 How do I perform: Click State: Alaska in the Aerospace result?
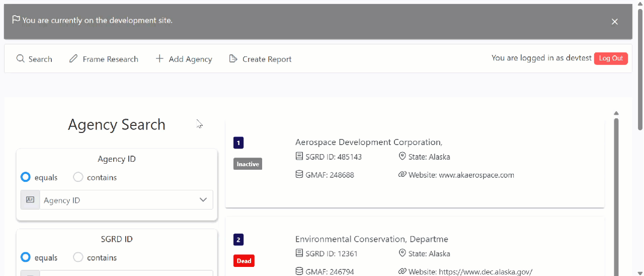[429, 157]
